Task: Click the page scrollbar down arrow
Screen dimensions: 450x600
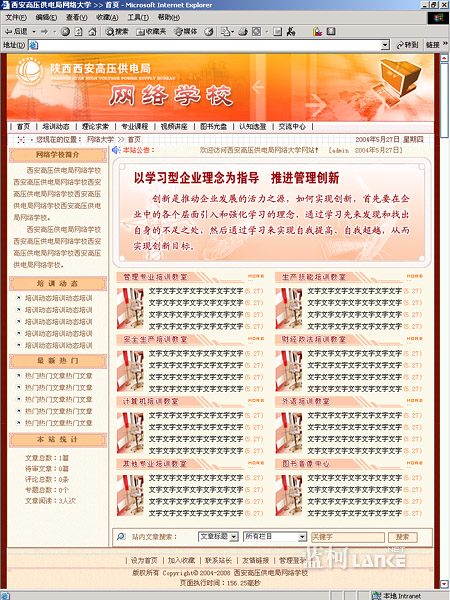Action: 444,584
